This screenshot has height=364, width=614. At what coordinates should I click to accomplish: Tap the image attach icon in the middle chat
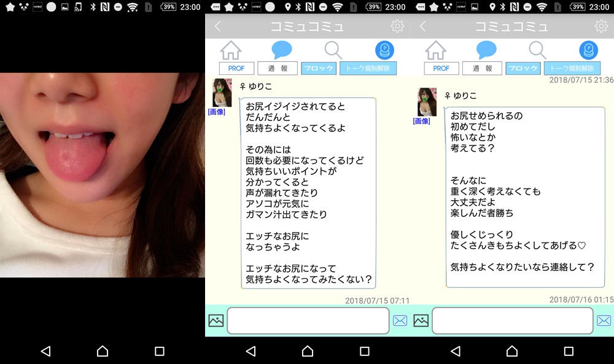pos(216,320)
